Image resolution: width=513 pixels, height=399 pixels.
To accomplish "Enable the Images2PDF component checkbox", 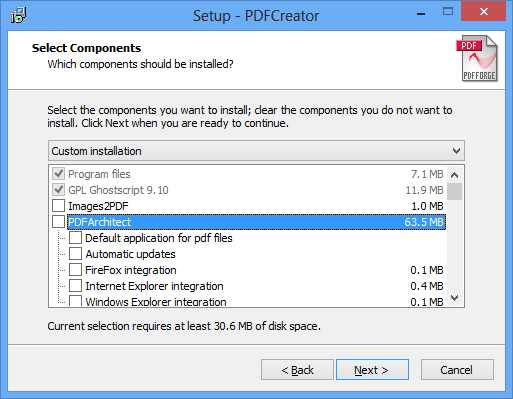I will click(59, 206).
